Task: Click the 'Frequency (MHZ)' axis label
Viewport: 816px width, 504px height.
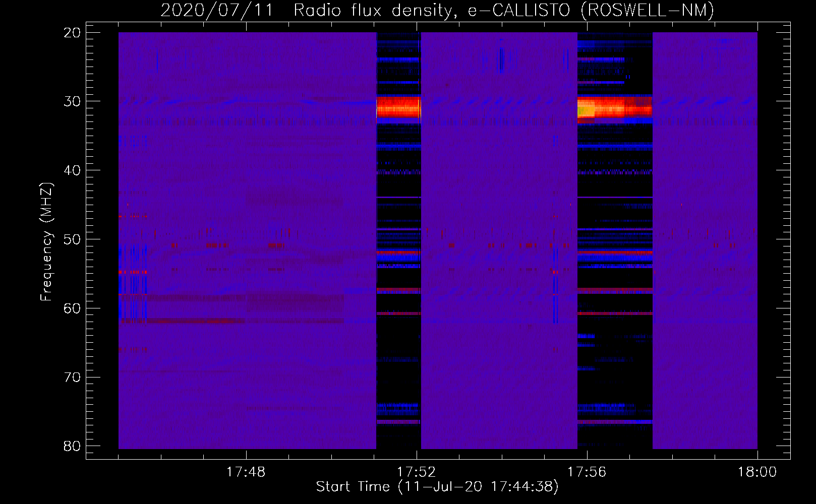Action: pos(46,242)
